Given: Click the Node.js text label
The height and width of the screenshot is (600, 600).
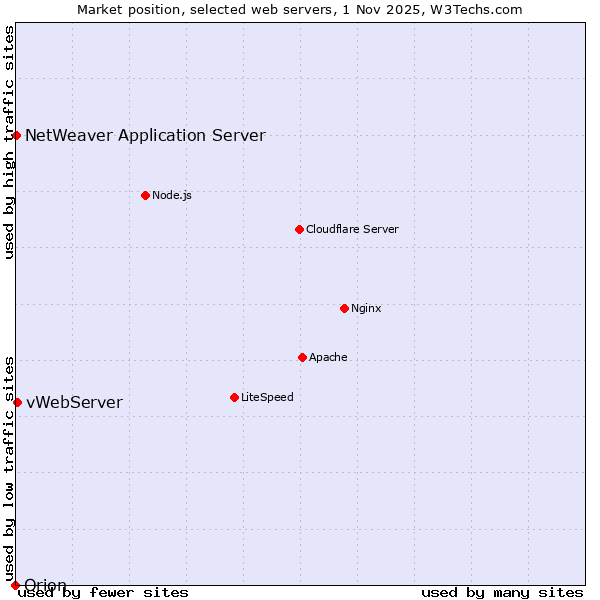Looking at the screenshot, I should pos(172,195).
